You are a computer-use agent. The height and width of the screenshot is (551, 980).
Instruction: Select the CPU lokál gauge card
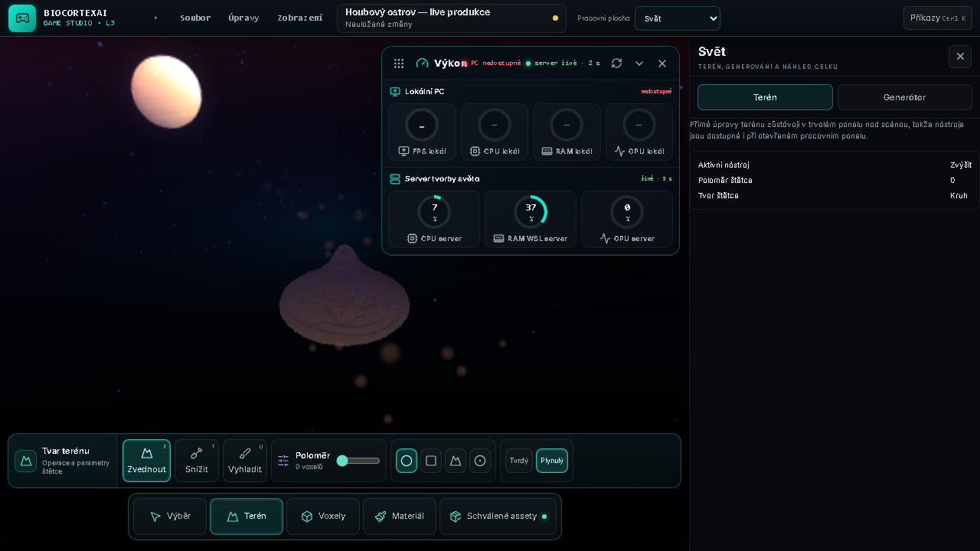click(x=494, y=132)
